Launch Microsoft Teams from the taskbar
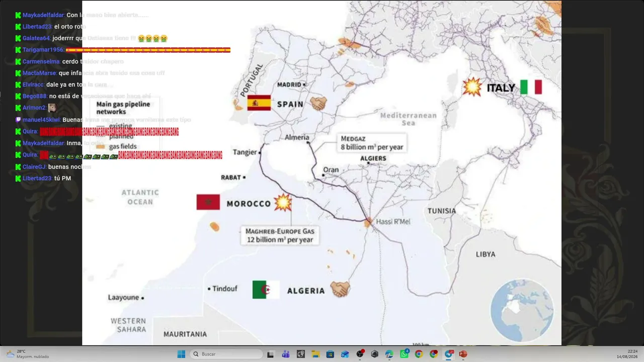Screen dimensions: 644x362 point(285,354)
